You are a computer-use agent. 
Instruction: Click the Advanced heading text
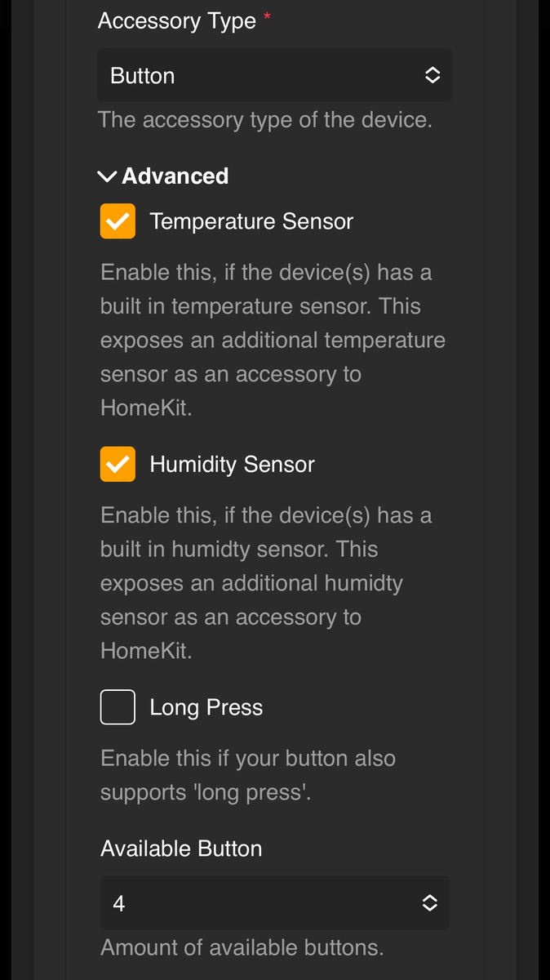click(x=175, y=176)
